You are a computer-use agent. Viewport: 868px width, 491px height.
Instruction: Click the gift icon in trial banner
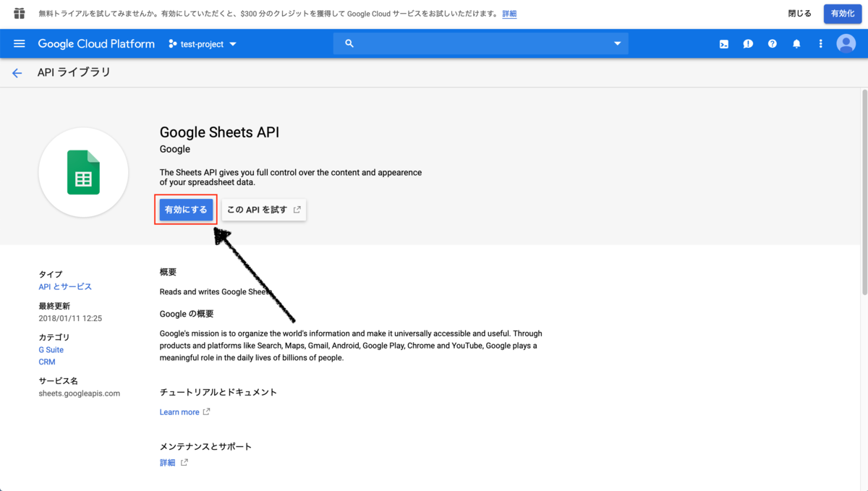(x=20, y=14)
